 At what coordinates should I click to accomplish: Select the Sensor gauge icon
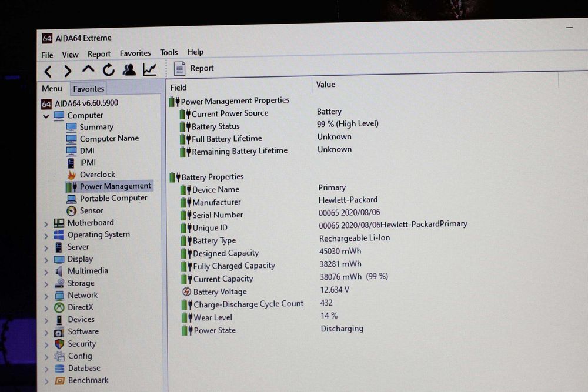71,211
